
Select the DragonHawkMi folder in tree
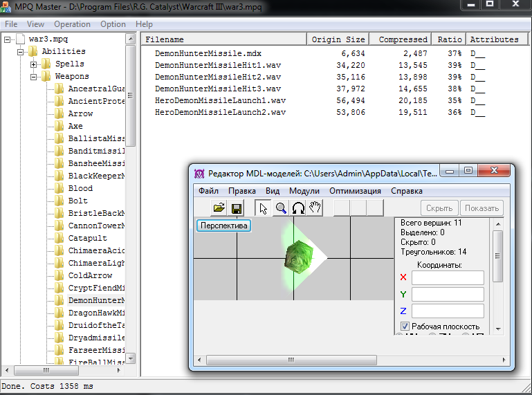96,313
